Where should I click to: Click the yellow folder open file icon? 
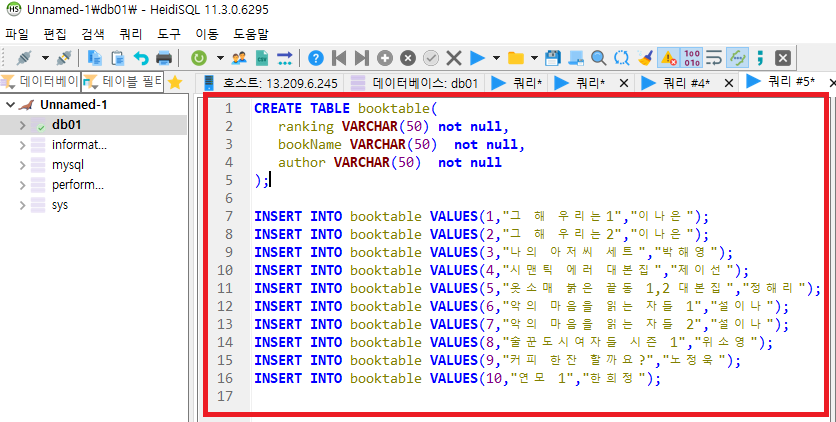[516, 58]
